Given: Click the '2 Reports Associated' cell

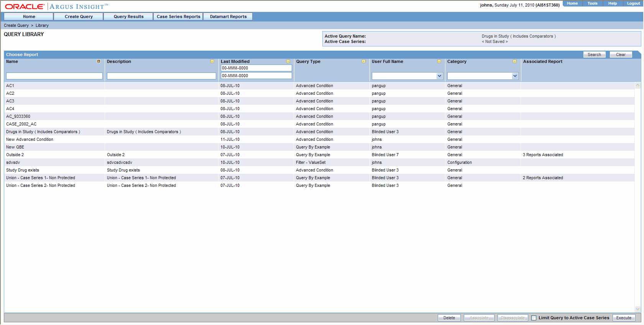Looking at the screenshot, I should (x=543, y=178).
